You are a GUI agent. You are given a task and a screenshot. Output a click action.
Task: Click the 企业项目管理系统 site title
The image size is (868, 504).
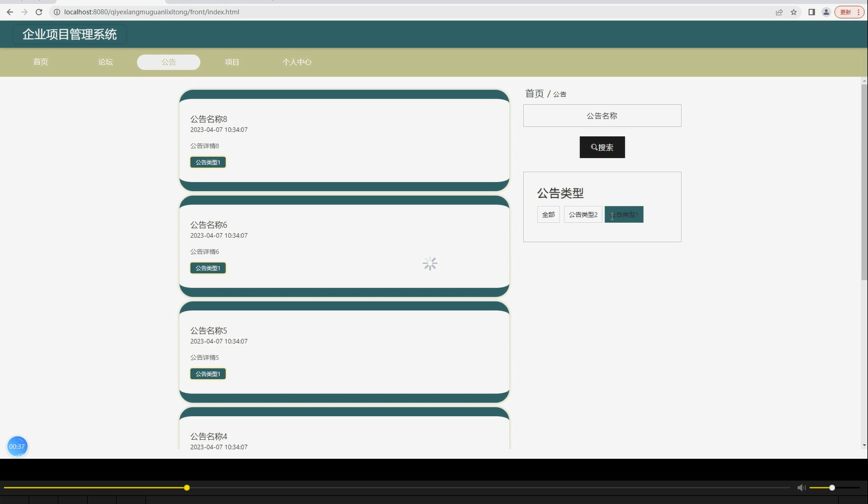[69, 34]
